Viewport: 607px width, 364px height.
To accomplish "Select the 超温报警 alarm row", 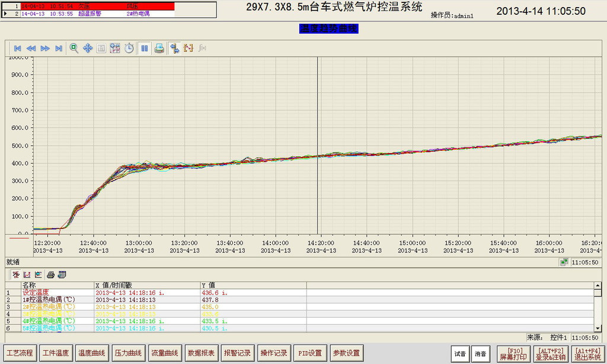I will 98,14.
